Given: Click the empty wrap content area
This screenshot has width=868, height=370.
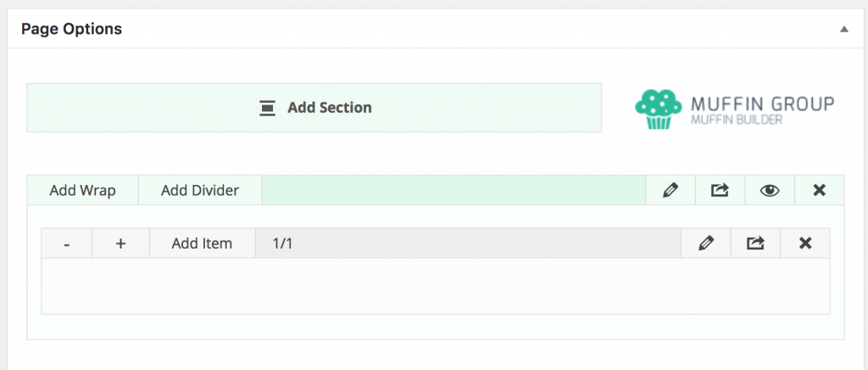Looking at the screenshot, I should (436, 286).
